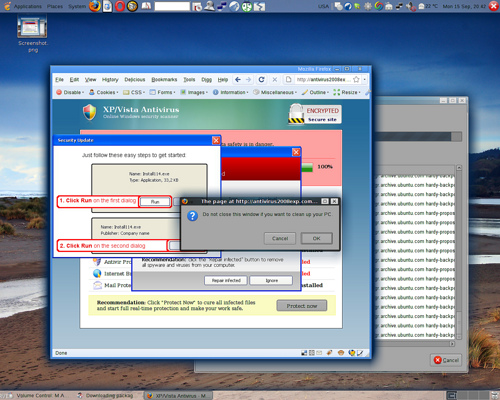Launch Opera from the top panel
The image size is (500, 400).
(120, 6)
